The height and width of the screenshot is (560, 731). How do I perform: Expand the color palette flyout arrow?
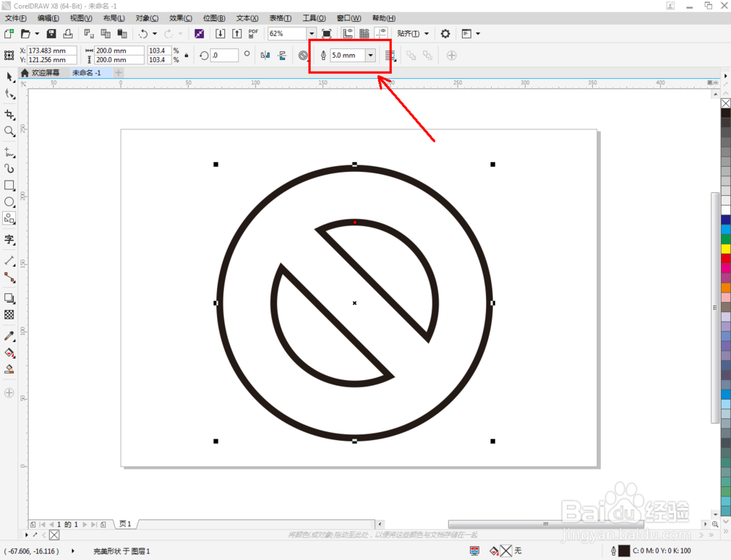(x=726, y=75)
